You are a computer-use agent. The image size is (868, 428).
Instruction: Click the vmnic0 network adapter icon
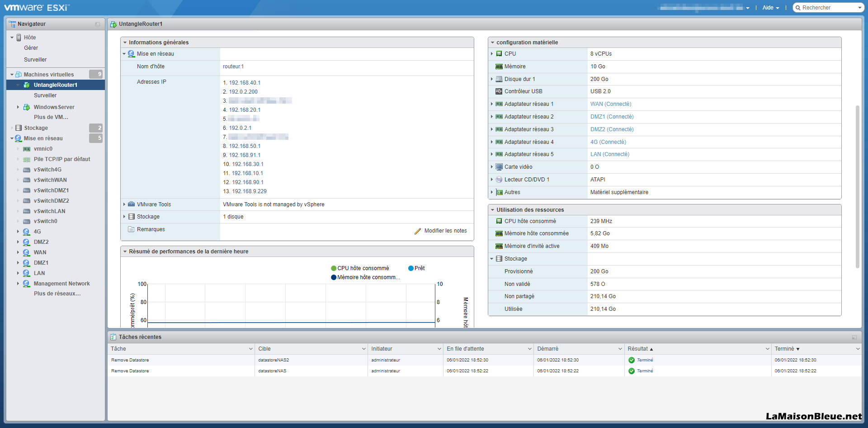(27, 149)
